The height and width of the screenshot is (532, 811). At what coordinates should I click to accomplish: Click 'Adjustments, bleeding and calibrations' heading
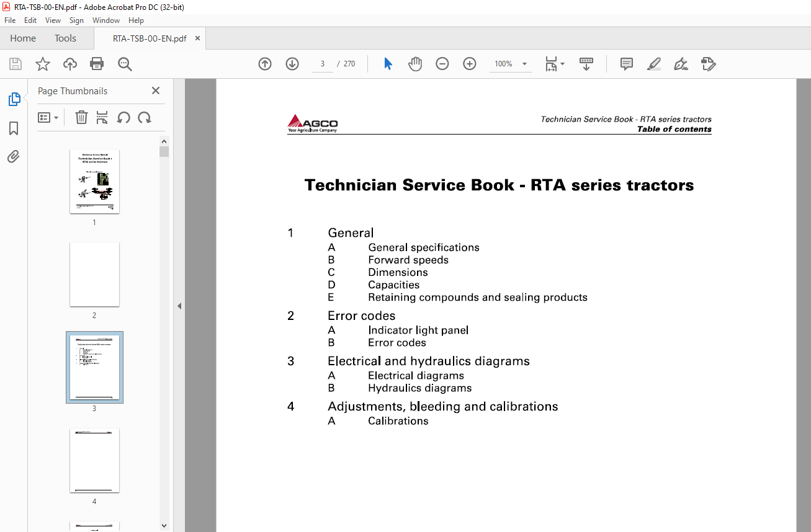tap(443, 406)
